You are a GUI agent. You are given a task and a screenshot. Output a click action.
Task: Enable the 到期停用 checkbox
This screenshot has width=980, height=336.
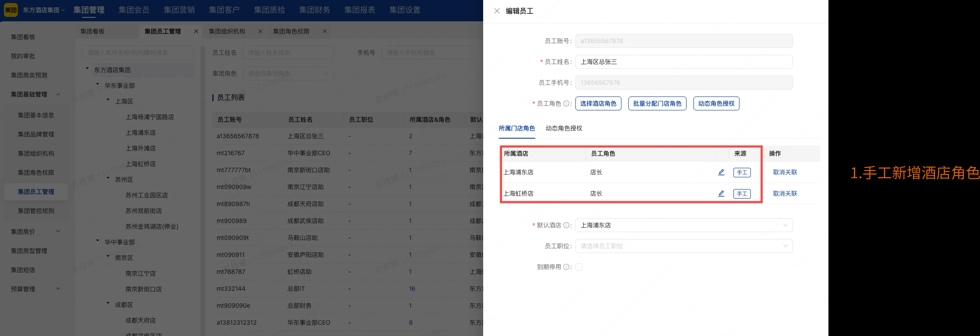click(x=579, y=267)
